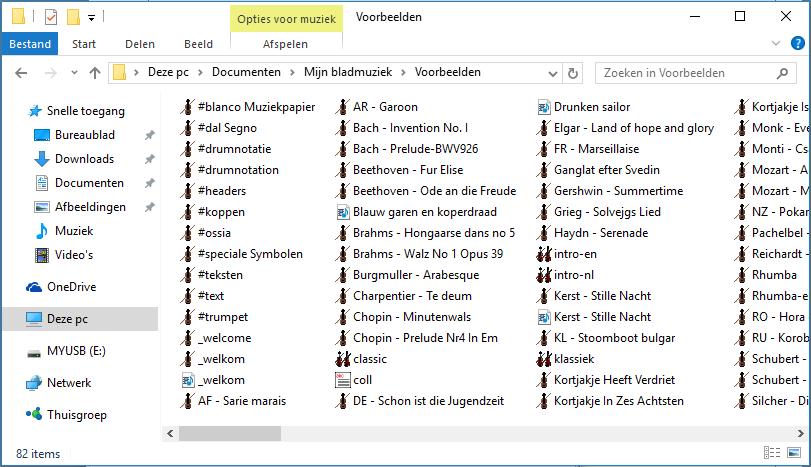Click the search magnifier icon
811x467 pixels.
pyautogui.click(x=783, y=73)
